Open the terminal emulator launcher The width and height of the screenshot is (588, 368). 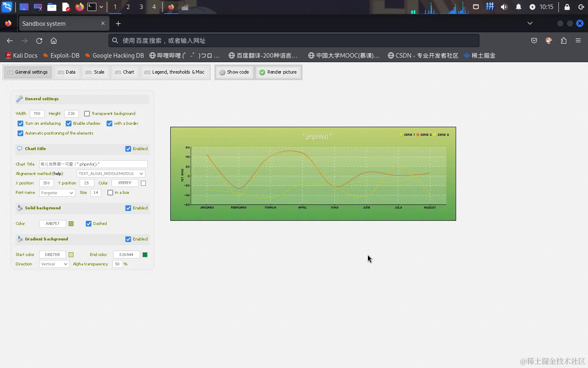tap(92, 7)
